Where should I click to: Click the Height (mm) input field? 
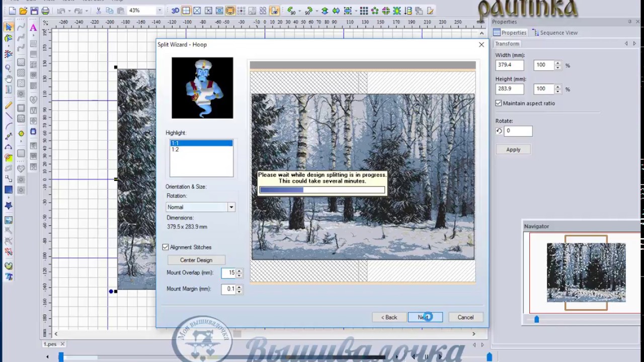click(x=509, y=89)
